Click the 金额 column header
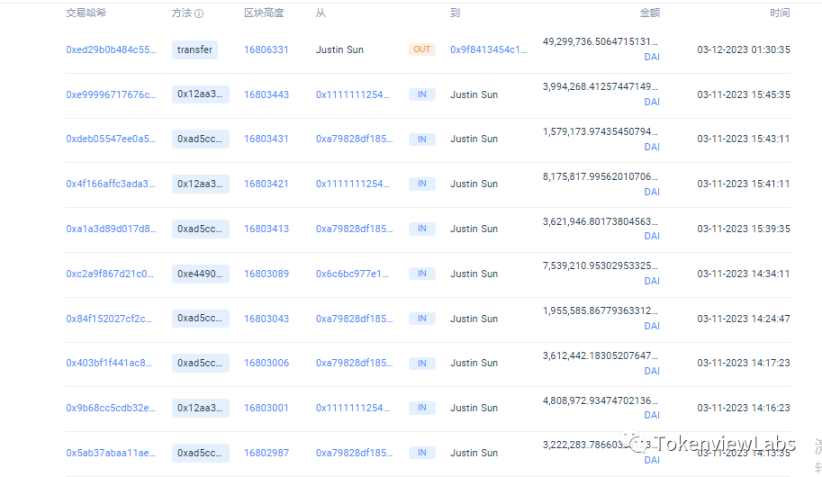822x477 pixels. [x=649, y=14]
